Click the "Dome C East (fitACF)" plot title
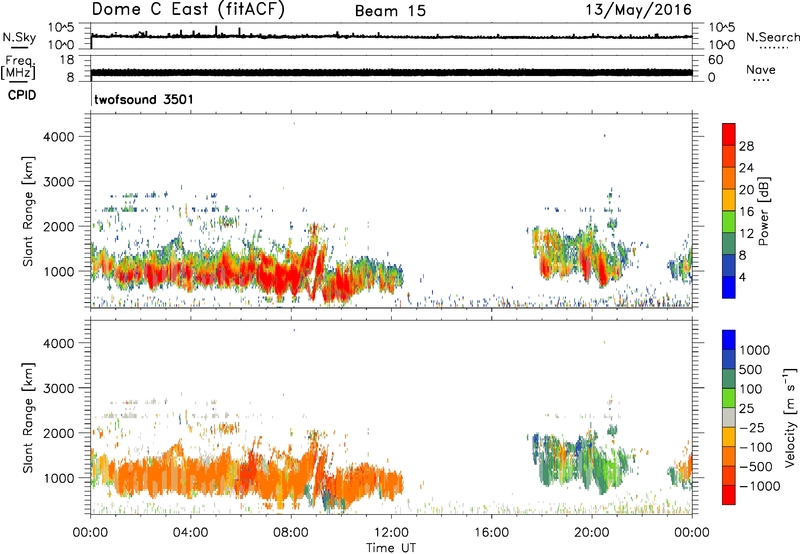800x554 pixels. 188,9
